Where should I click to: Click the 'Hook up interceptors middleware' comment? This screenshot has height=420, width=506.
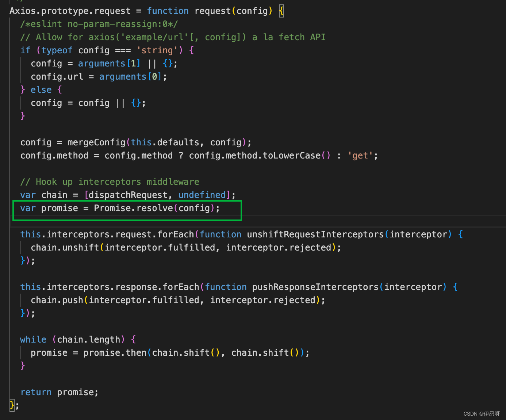pos(110,182)
